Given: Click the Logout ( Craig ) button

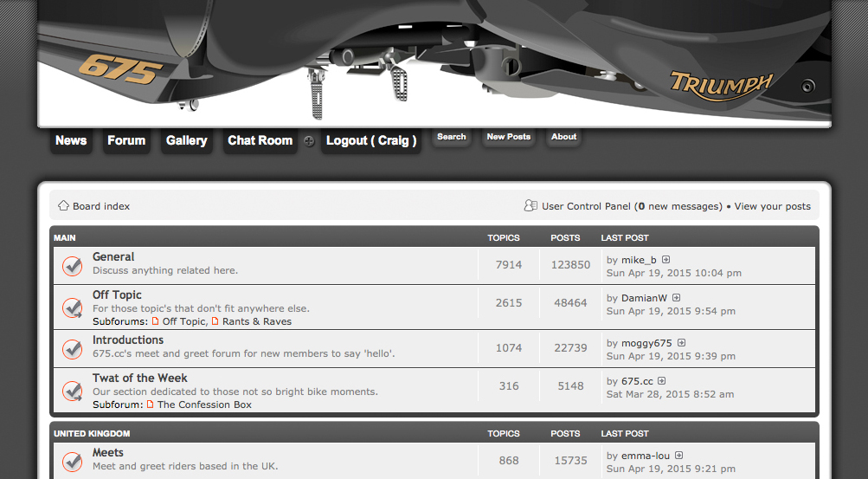Looking at the screenshot, I should click(371, 140).
